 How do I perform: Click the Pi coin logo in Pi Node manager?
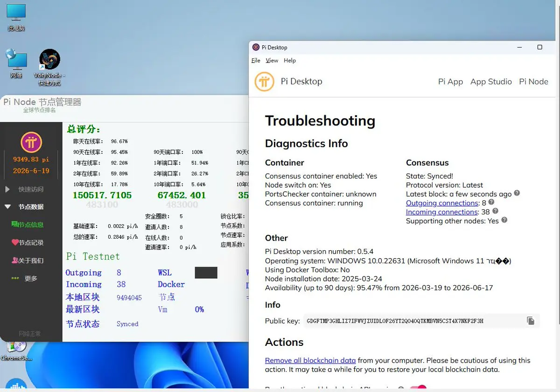pos(31,143)
